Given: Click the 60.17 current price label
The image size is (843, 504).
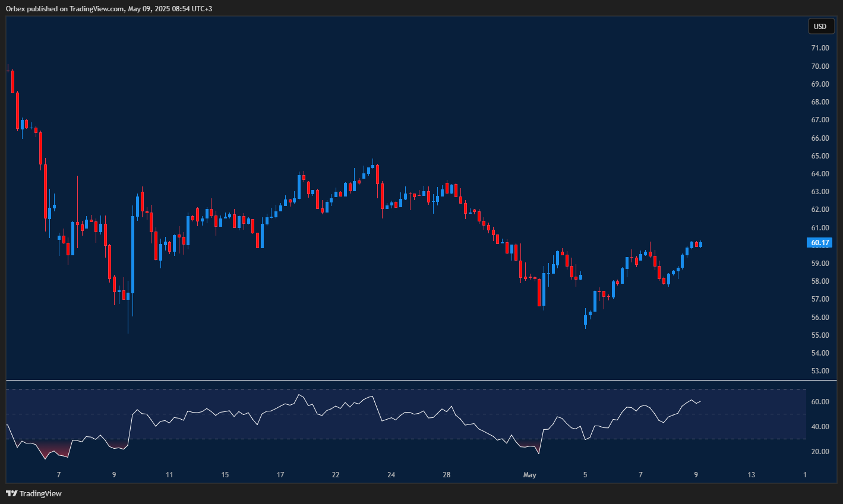Looking at the screenshot, I should coord(820,243).
